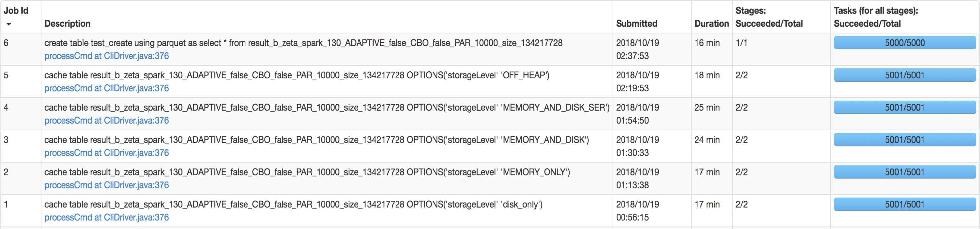Click the Job Id column header label
The height and width of the screenshot is (229, 980).
pos(16,11)
